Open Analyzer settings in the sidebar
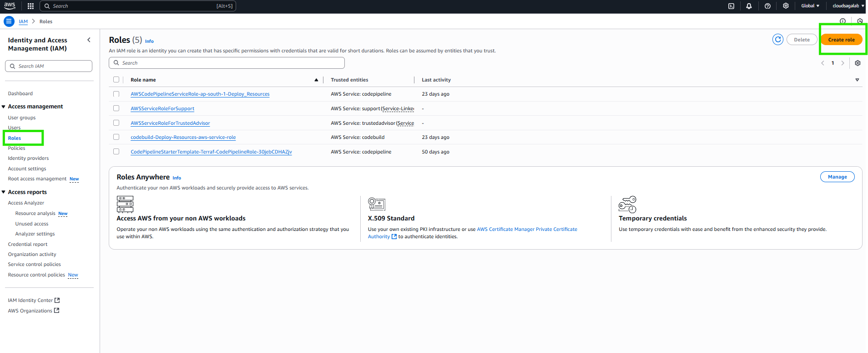Viewport: 868px width, 353px height. point(35,234)
